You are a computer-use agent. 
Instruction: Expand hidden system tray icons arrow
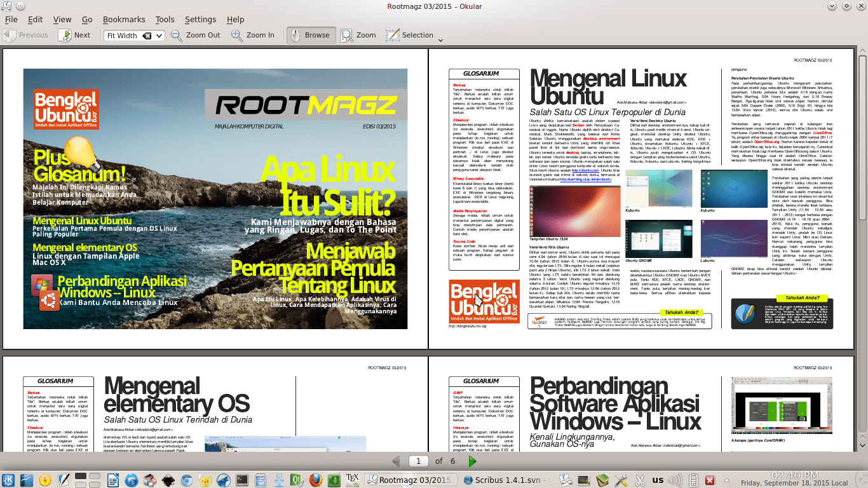click(x=726, y=480)
